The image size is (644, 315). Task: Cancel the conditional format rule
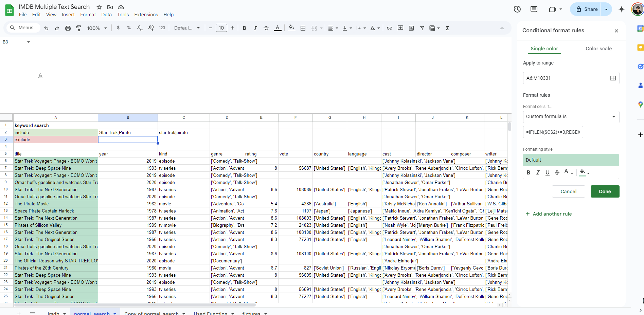568,191
